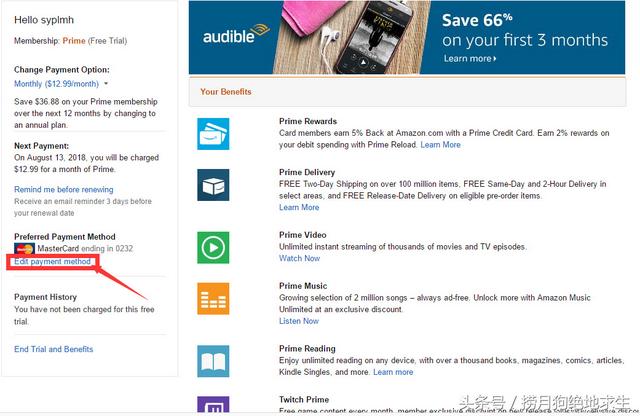The width and height of the screenshot is (640, 416).
Task: Click Learn more in Audible banner
Action: tap(469, 59)
